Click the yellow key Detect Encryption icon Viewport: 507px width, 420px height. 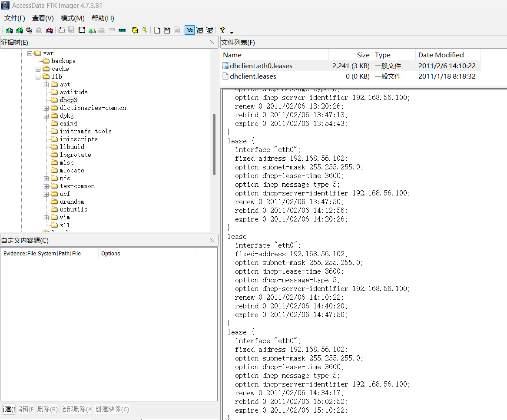click(x=145, y=30)
